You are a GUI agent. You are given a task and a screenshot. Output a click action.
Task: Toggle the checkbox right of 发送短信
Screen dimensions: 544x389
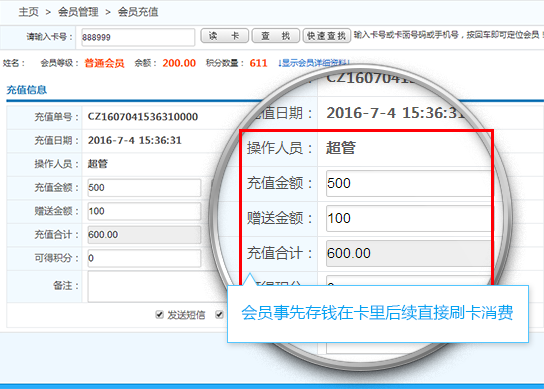[219, 315]
